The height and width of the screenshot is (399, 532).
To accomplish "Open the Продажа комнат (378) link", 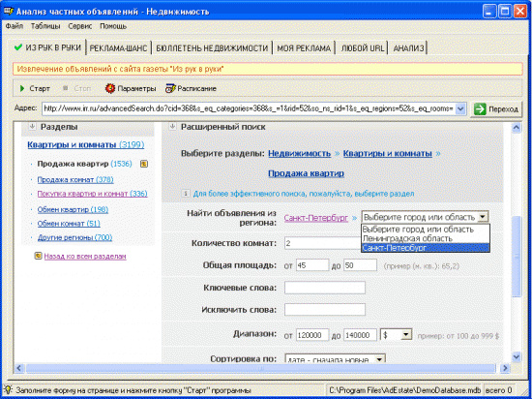I will pyautogui.click(x=75, y=179).
